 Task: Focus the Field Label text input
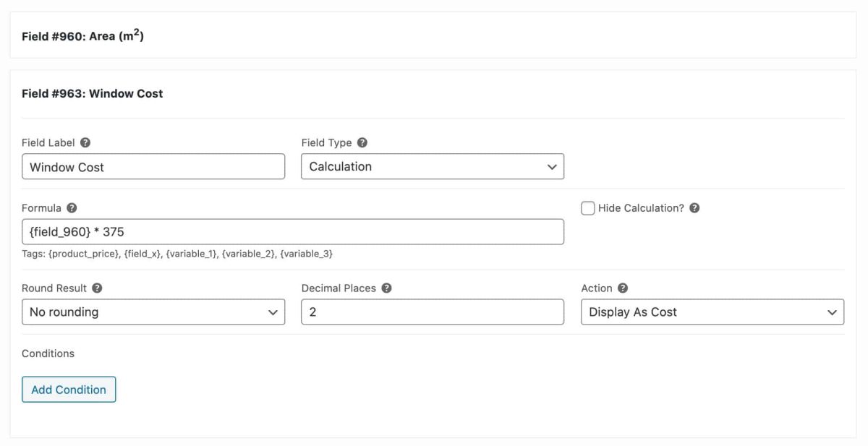[153, 167]
